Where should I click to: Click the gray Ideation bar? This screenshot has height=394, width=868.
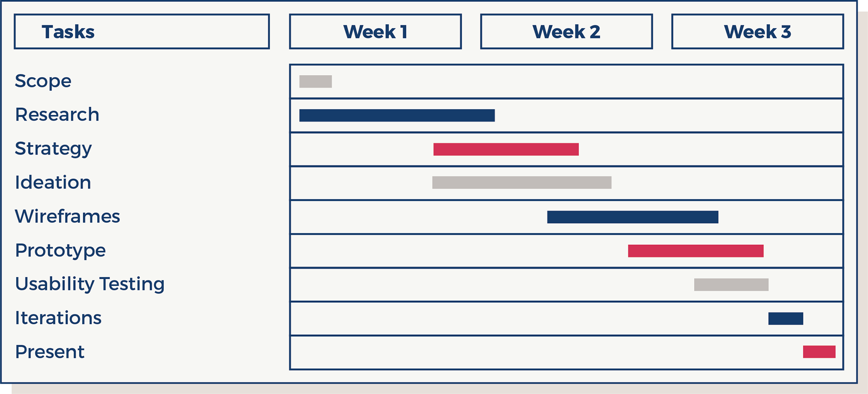point(522,183)
